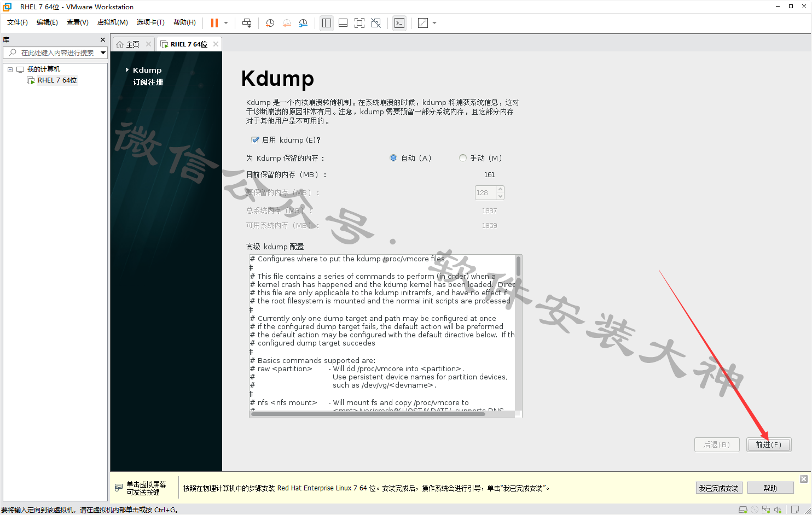Click the 我已完成安装 button
Image resolution: width=812 pixels, height=515 pixels.
(x=718, y=488)
